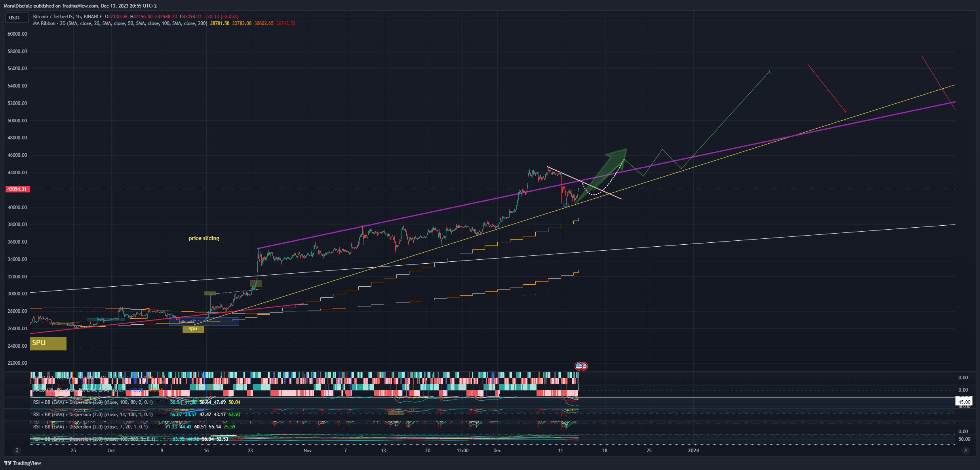The width and height of the screenshot is (980, 470).
Task: Select the MA Ribbon indicator legend
Action: [x=120, y=23]
